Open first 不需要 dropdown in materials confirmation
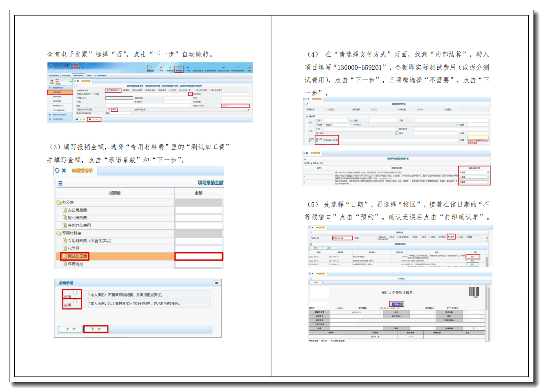Screen dimensions: 543x392 pyautogui.click(x=474, y=173)
